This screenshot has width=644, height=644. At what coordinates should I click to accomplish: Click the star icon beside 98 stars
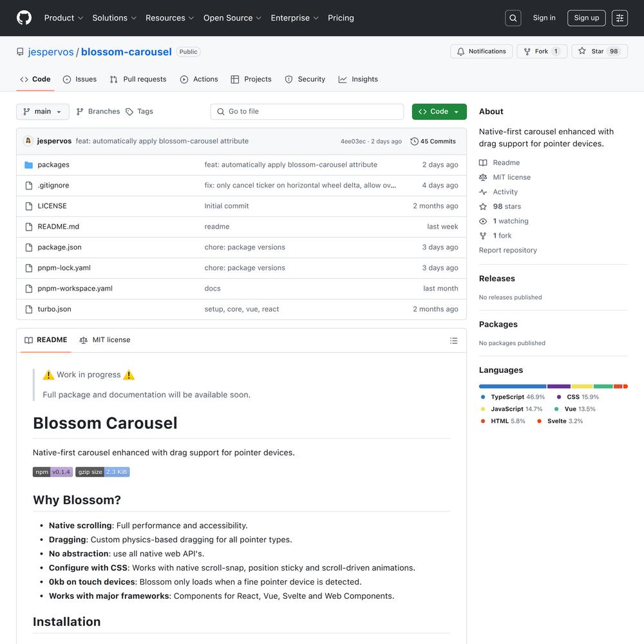483,207
